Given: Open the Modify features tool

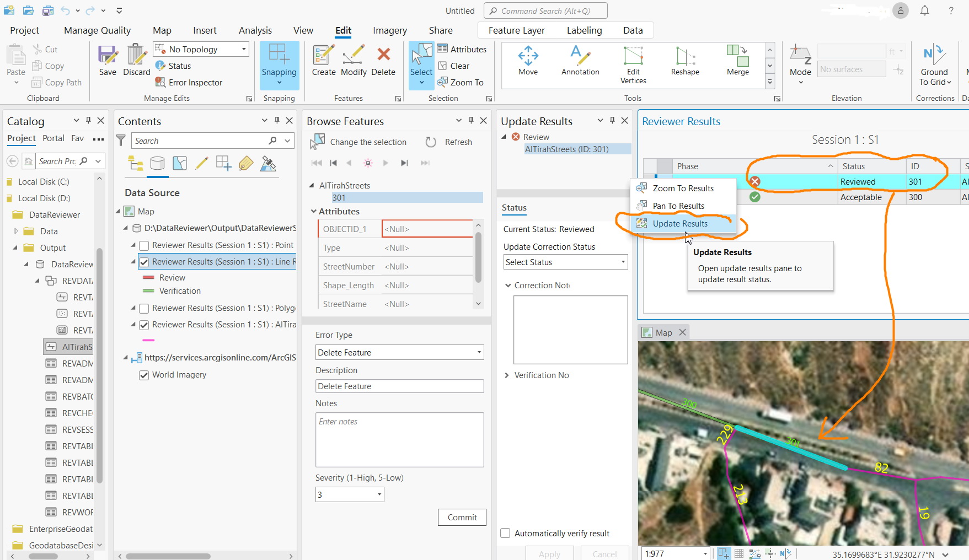Looking at the screenshot, I should pos(354,61).
